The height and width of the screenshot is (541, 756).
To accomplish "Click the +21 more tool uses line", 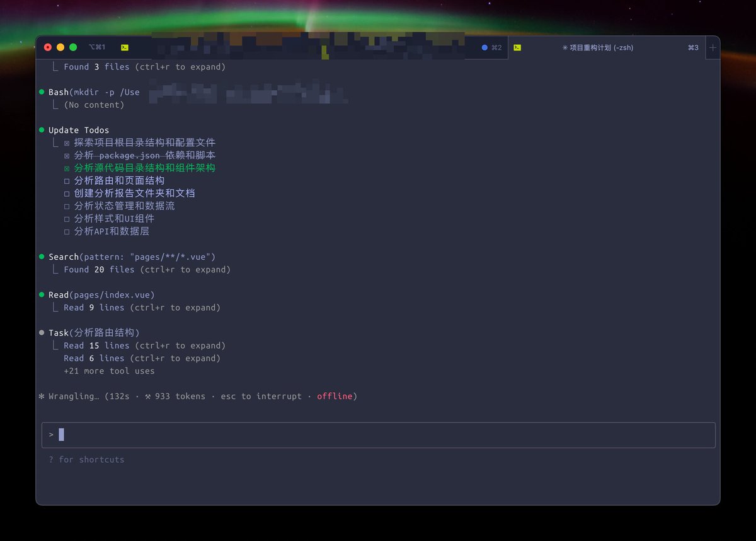I will click(109, 371).
